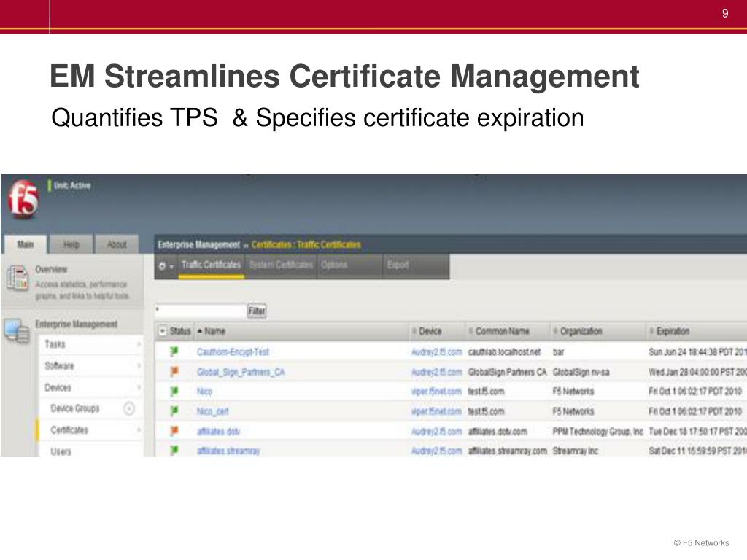The image size is (747, 560).
Task: Open Audrey2.f5.com device link for Cauthorn-Encypt-Test
Action: 437,352
